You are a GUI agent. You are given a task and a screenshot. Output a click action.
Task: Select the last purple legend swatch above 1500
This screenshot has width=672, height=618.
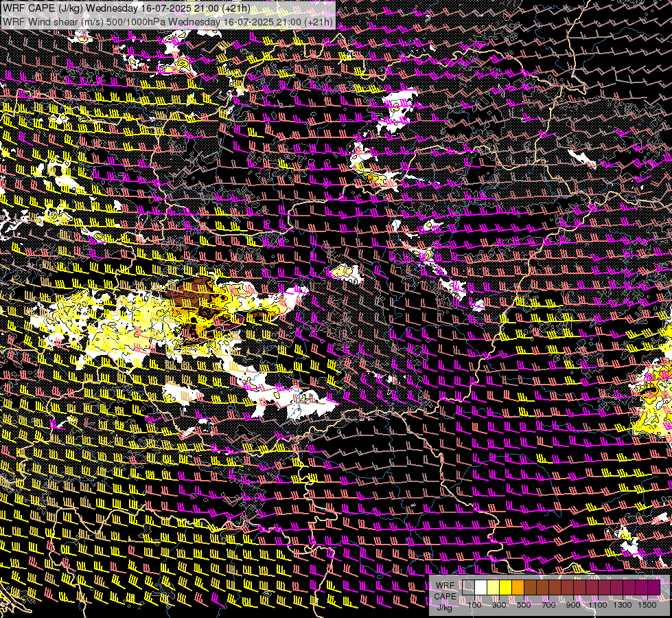point(654,588)
